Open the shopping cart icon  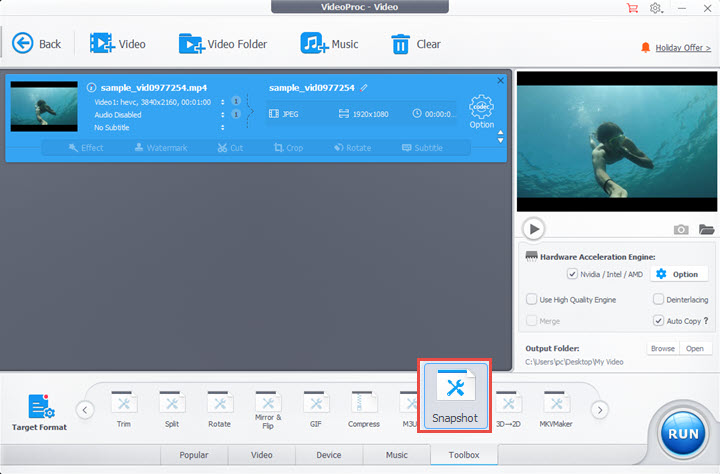click(632, 8)
